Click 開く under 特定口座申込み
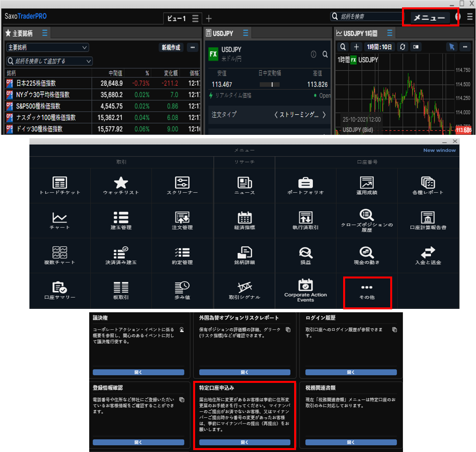 (x=245, y=442)
